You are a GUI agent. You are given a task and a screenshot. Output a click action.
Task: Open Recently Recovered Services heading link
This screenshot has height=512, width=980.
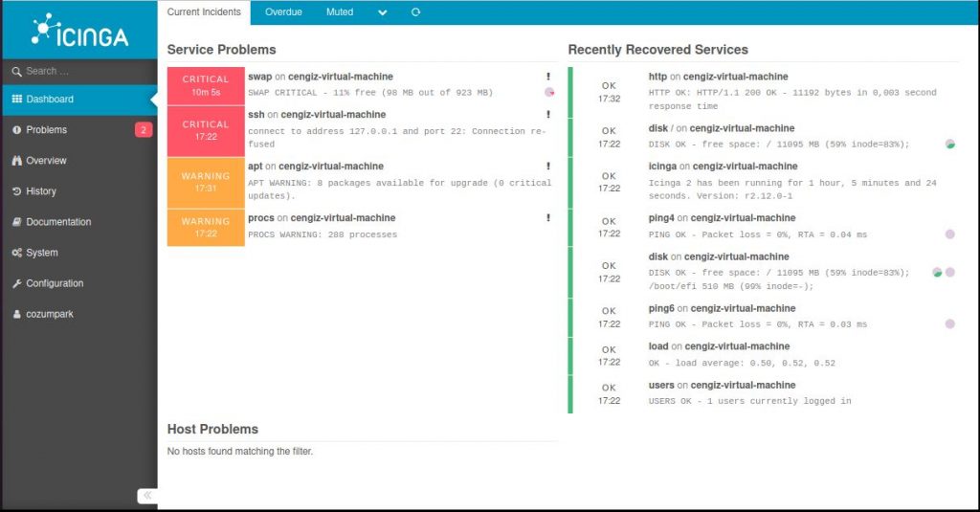[x=657, y=50]
